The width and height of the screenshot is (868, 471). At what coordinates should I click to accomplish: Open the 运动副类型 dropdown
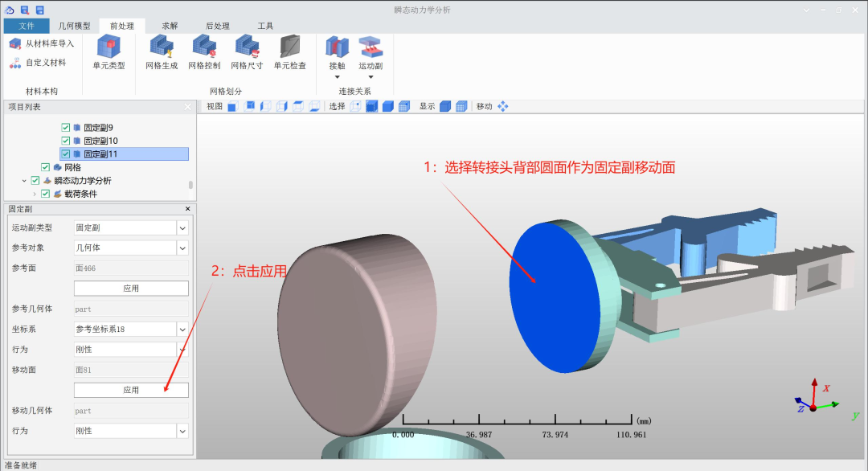click(182, 227)
